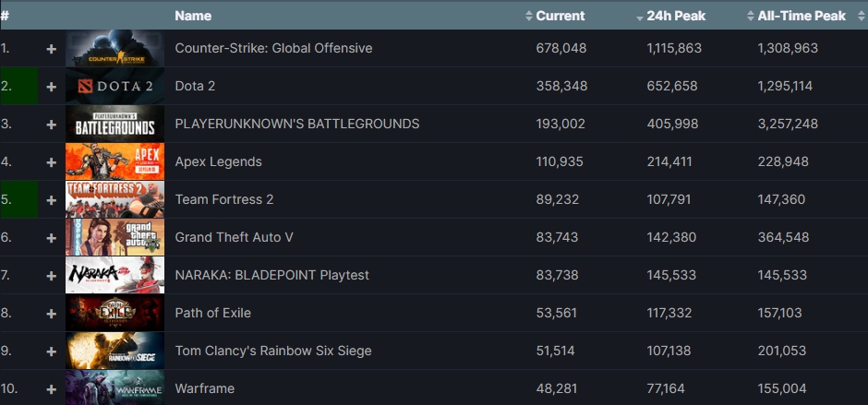Open the Team Fortress 2 name link
This screenshot has height=405, width=868.
[224, 199]
